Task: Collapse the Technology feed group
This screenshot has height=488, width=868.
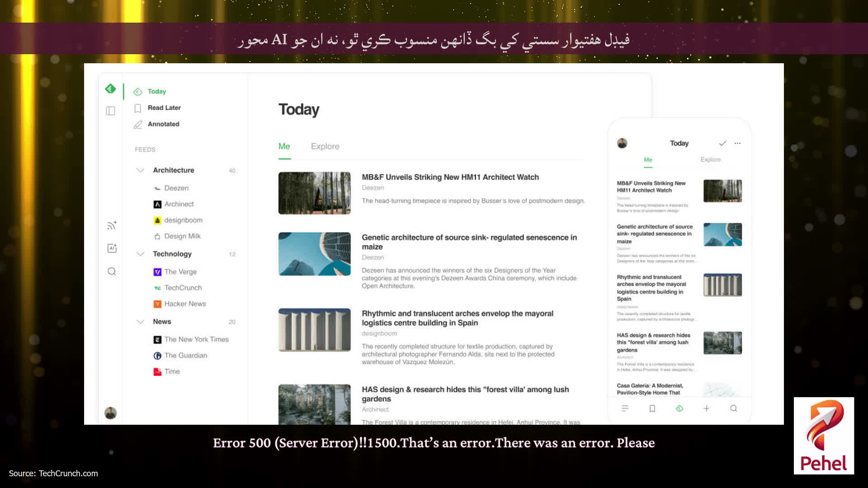Action: [x=140, y=254]
